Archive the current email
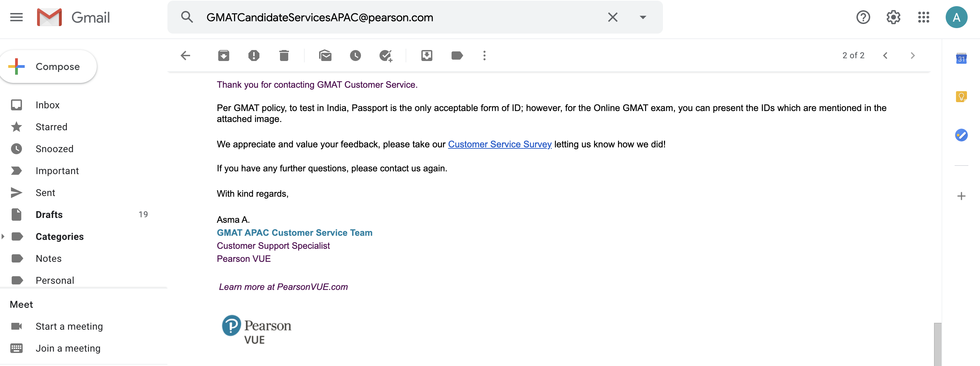 (224, 56)
